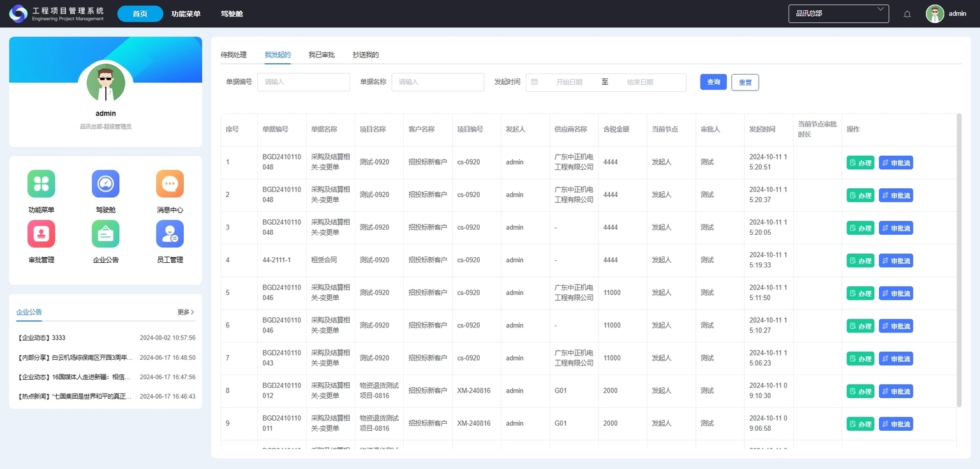Click the notification bell icon
This screenshot has width=980, height=469.
pos(907,14)
